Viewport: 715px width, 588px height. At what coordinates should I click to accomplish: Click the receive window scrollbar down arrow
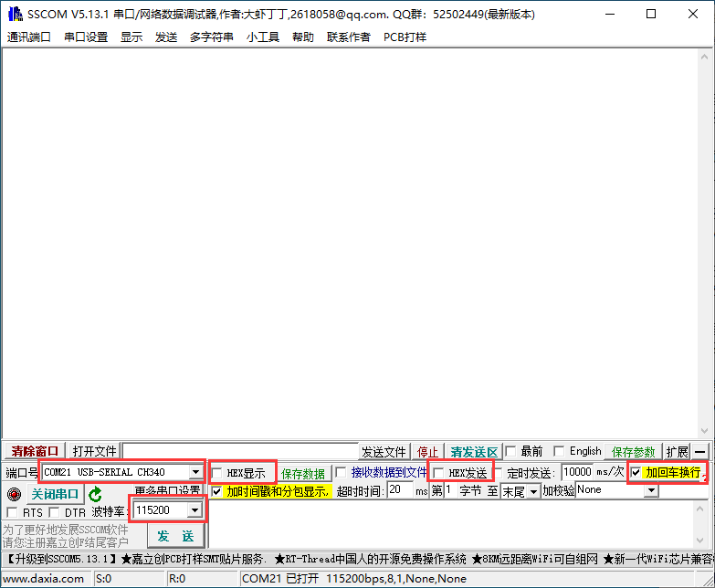pos(704,431)
